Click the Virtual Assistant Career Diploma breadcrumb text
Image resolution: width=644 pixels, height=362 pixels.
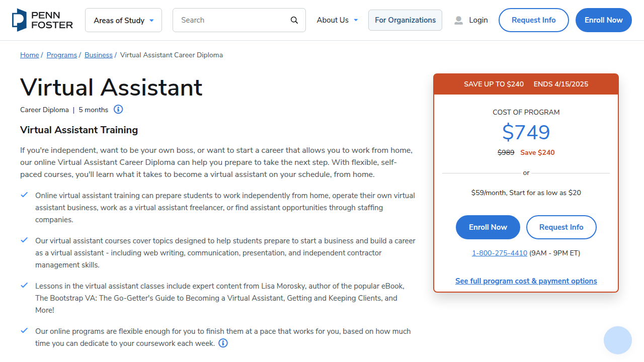click(172, 55)
